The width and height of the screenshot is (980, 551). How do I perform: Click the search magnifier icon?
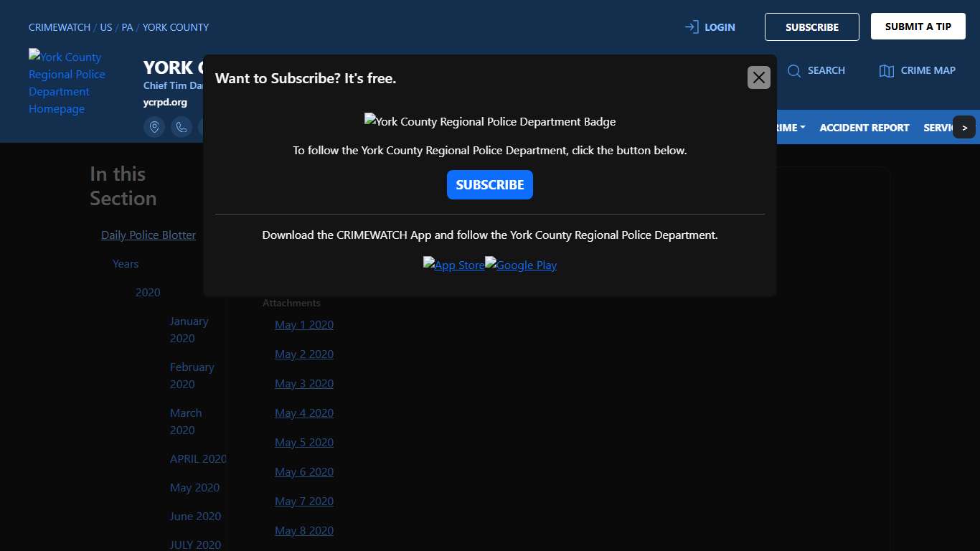[x=793, y=70]
